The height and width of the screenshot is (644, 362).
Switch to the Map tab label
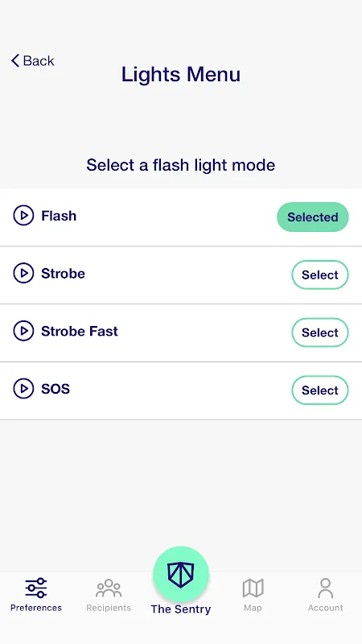point(253,608)
